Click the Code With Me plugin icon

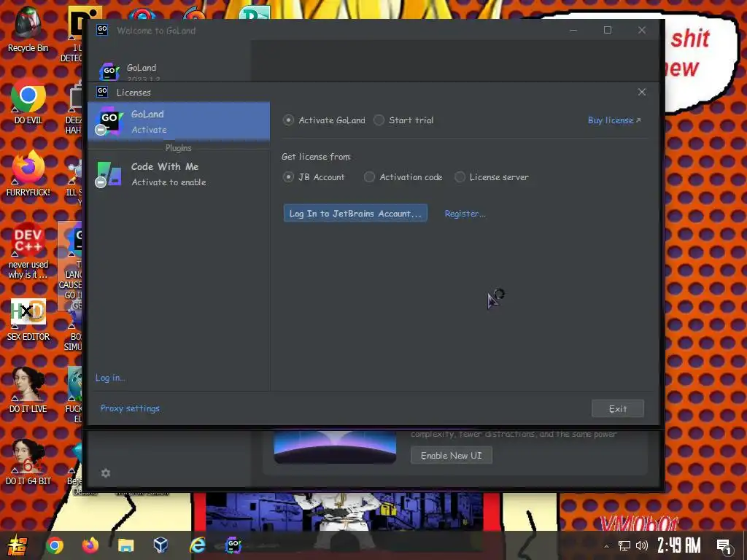tap(109, 174)
